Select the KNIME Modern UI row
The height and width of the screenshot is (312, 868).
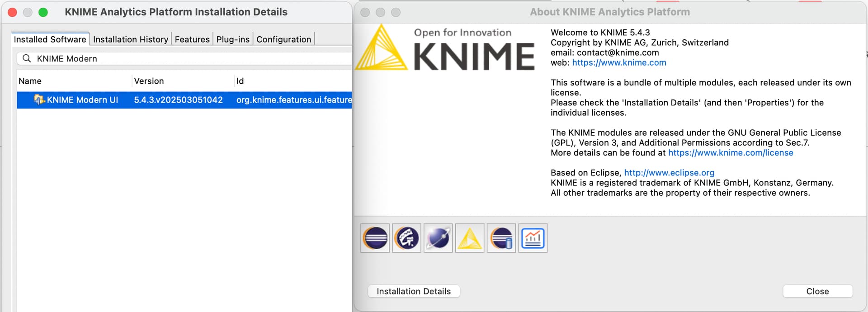point(184,100)
